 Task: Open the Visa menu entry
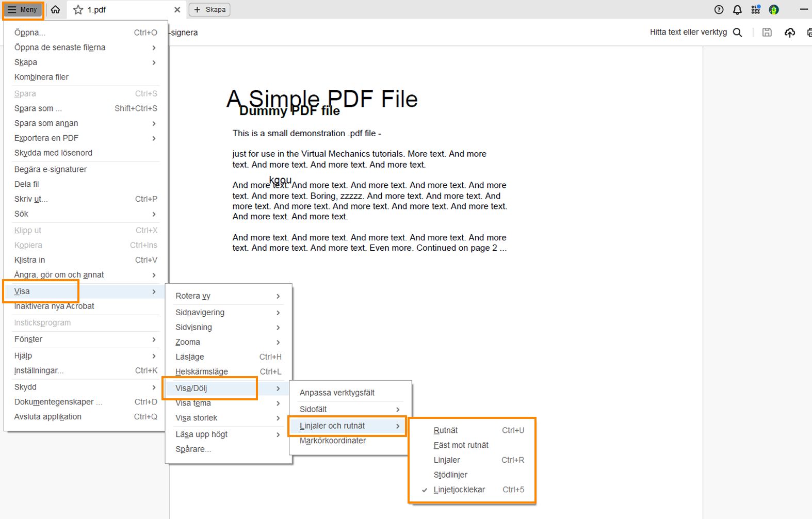pyautogui.click(x=86, y=291)
